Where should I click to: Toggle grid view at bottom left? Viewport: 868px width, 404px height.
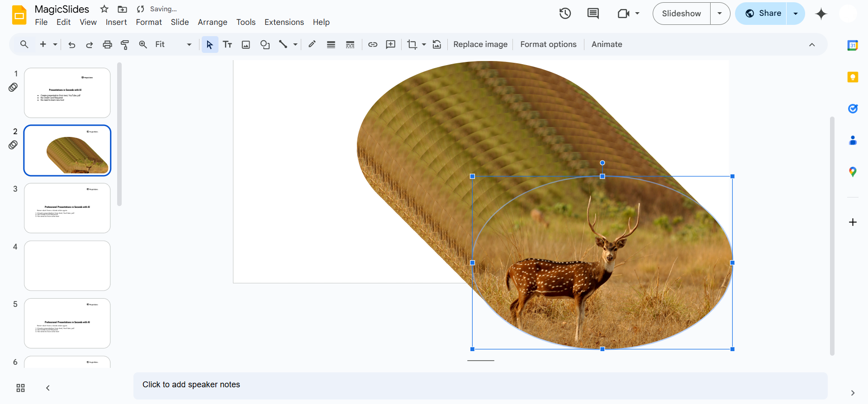[x=20, y=388]
